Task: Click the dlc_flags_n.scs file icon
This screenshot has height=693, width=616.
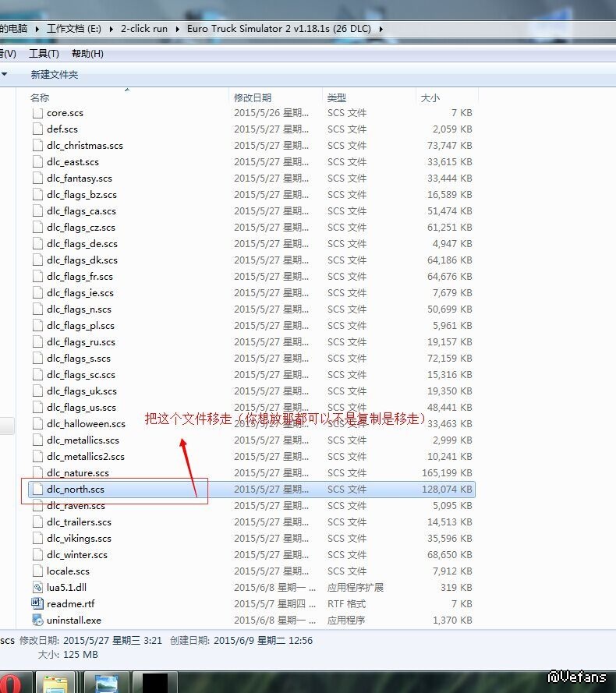Action: click(x=37, y=309)
